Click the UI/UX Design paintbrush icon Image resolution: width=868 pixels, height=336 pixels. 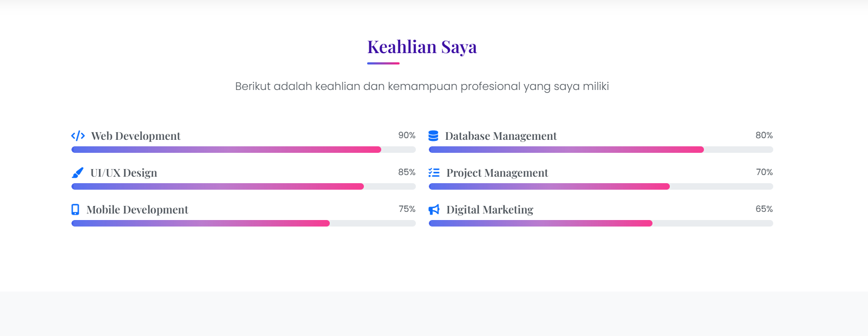pyautogui.click(x=77, y=172)
